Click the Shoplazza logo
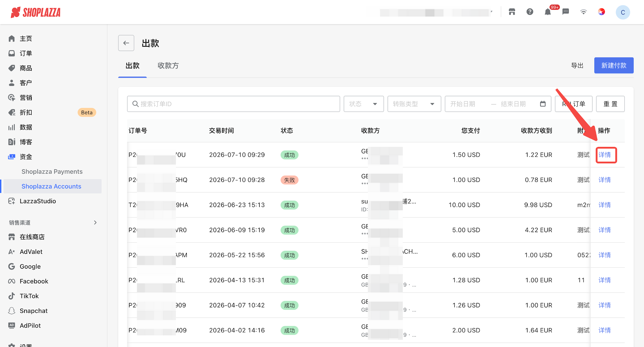The height and width of the screenshot is (347, 644). pyautogui.click(x=36, y=12)
